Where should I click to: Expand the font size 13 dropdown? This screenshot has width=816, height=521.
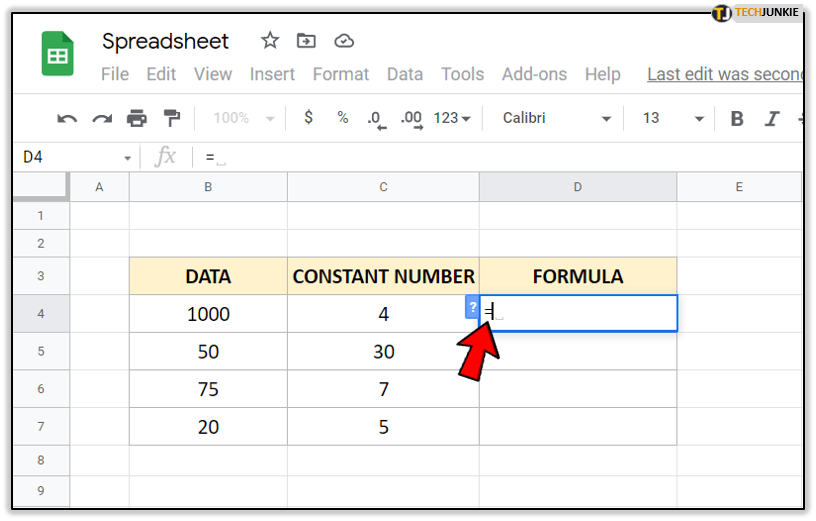pos(672,118)
